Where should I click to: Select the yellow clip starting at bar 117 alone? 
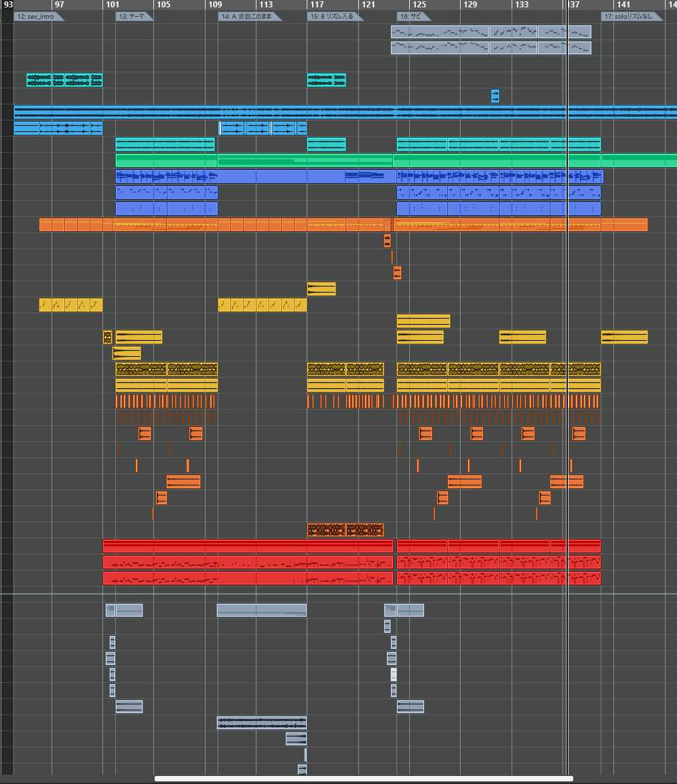click(321, 289)
